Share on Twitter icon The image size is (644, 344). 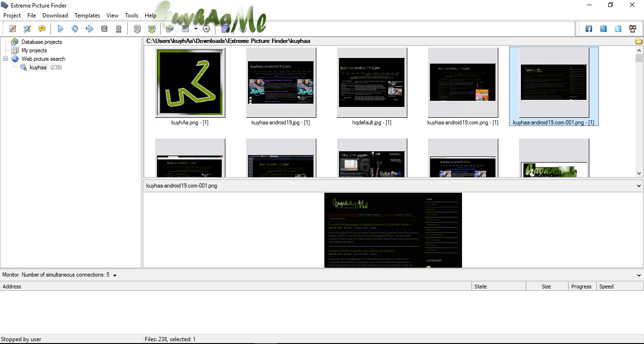(x=618, y=29)
